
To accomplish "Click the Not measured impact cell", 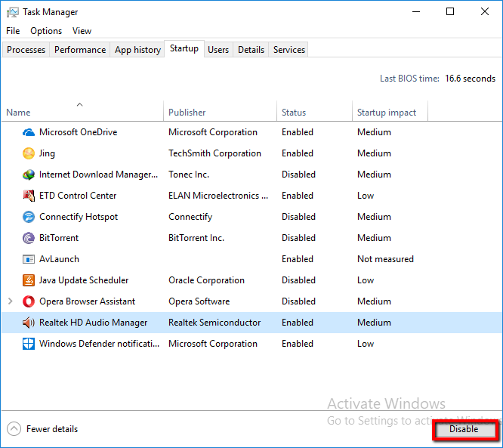I will (385, 259).
